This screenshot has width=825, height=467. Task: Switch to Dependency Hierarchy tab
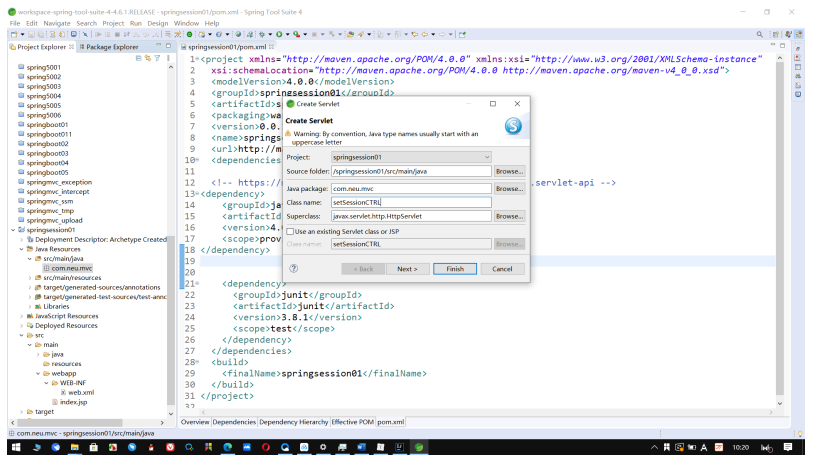(294, 422)
